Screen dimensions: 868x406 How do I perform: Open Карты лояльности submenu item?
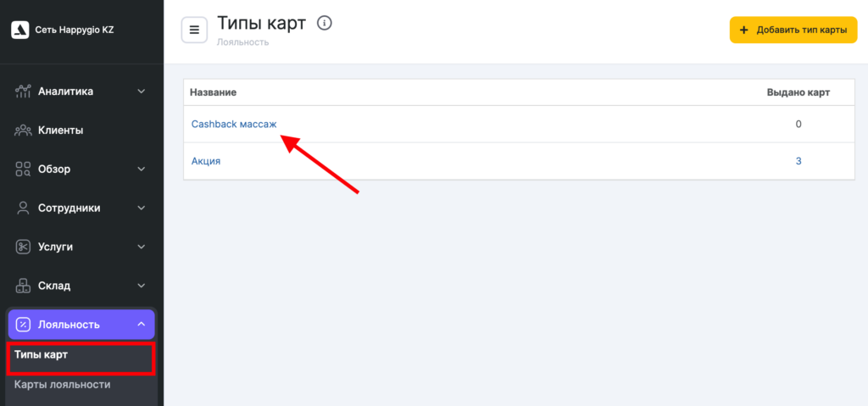coord(62,385)
